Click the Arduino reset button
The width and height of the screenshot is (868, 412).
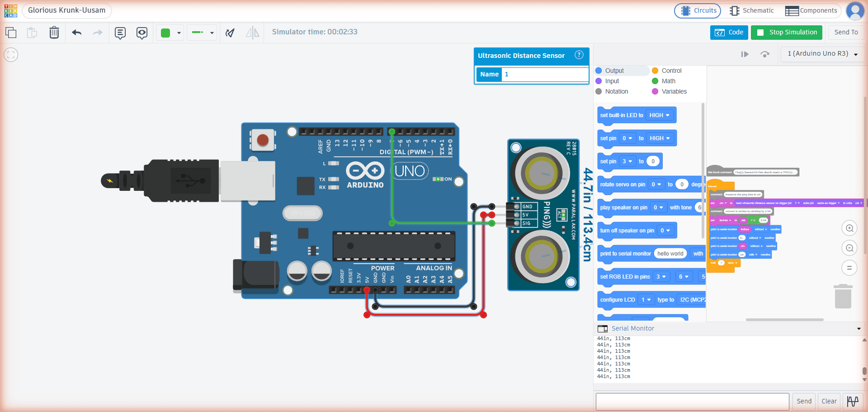[263, 140]
